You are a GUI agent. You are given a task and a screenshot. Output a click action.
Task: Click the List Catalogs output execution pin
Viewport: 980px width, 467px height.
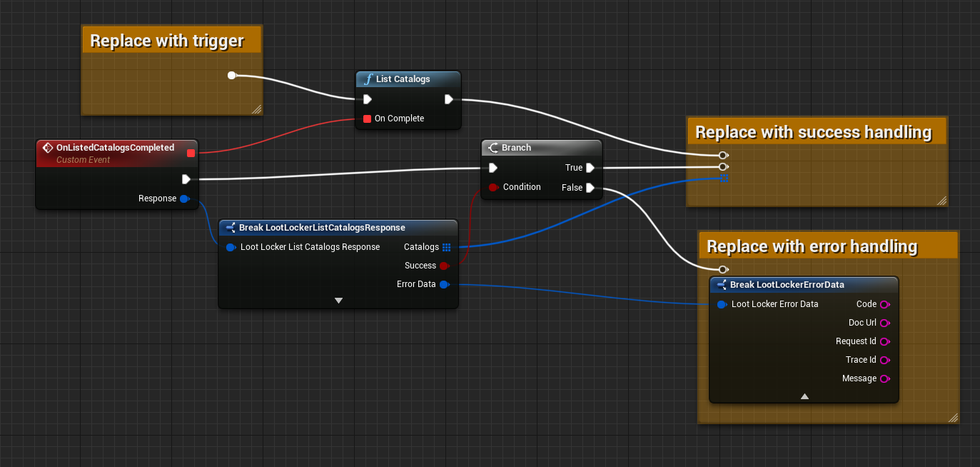448,99
